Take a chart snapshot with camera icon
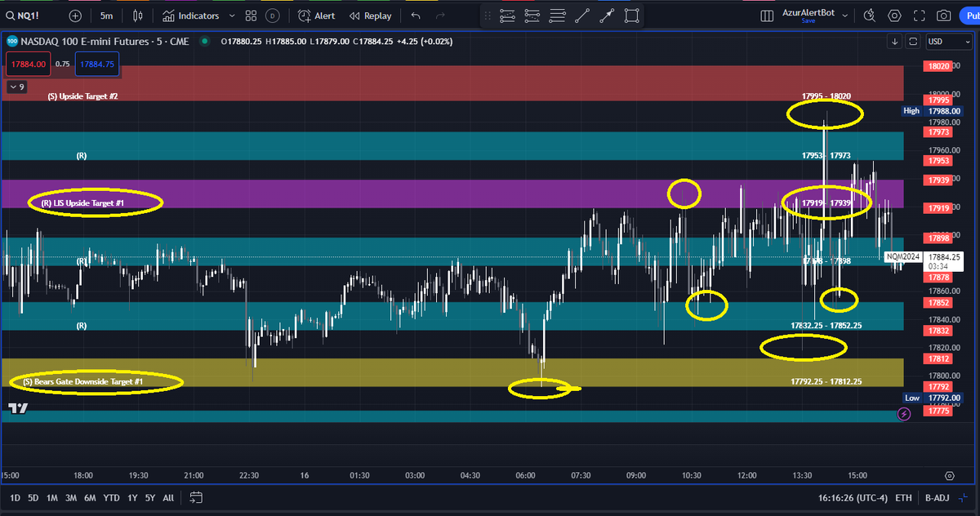The width and height of the screenshot is (980, 516). 944,16
